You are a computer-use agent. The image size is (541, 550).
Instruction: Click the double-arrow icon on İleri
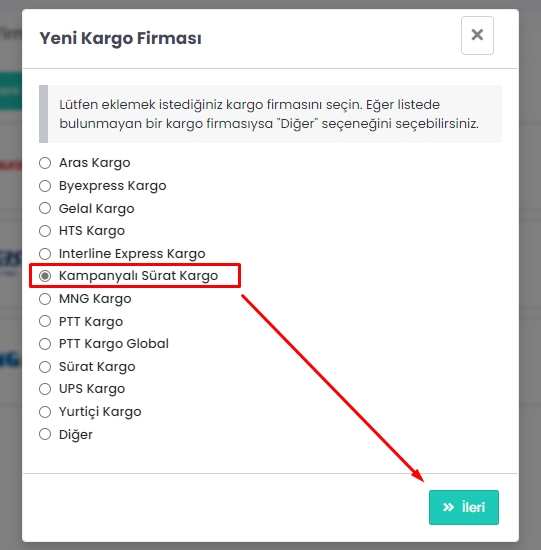tap(448, 507)
